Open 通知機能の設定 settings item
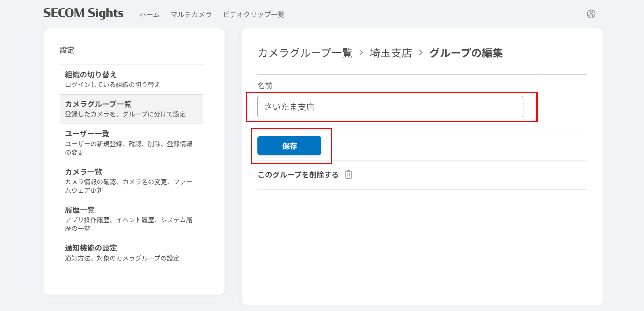Image resolution: width=644 pixels, height=311 pixels. coord(131,253)
